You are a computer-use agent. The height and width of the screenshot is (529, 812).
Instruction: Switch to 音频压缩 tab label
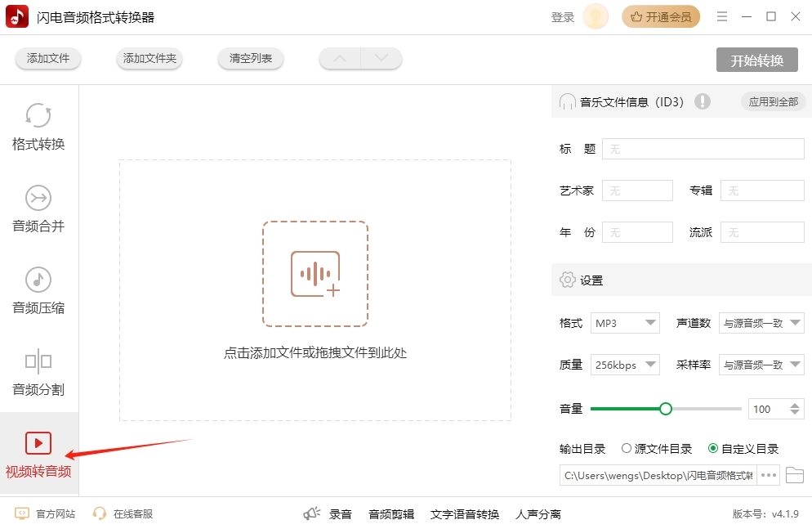click(38, 307)
